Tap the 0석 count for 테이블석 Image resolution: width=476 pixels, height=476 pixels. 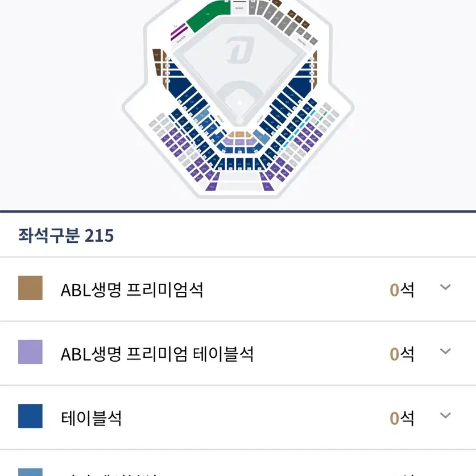pos(402,418)
